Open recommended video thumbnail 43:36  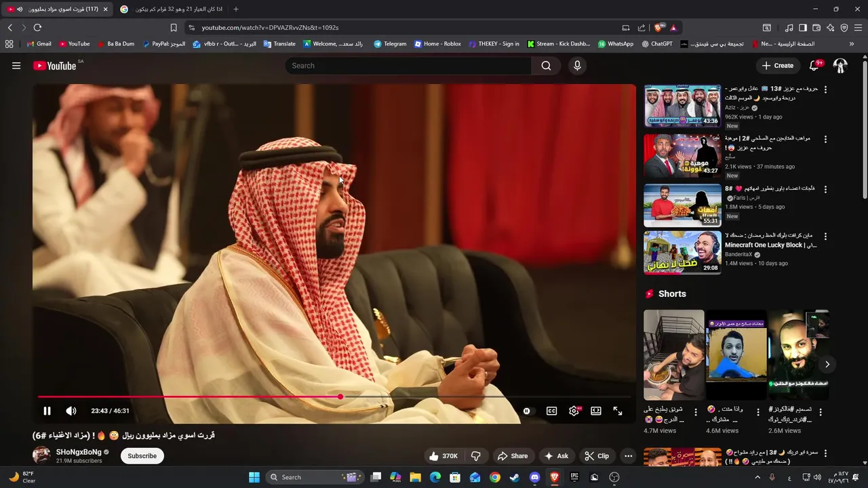tap(682, 106)
